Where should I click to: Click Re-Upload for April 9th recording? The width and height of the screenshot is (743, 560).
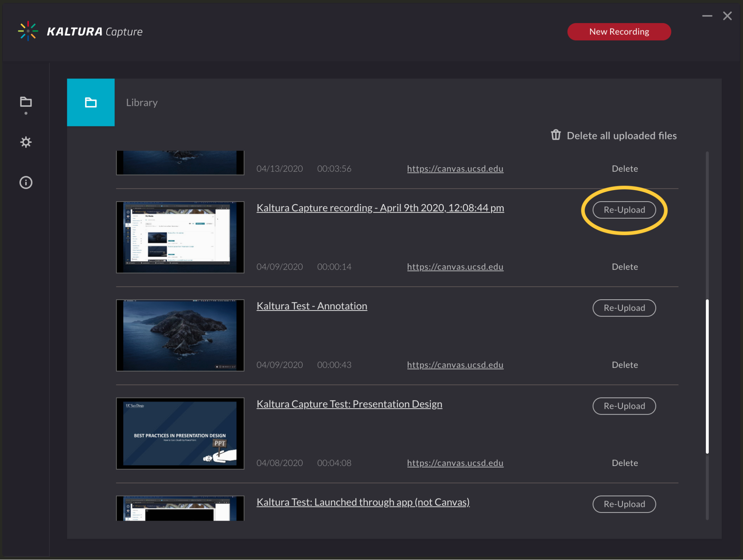pyautogui.click(x=624, y=209)
